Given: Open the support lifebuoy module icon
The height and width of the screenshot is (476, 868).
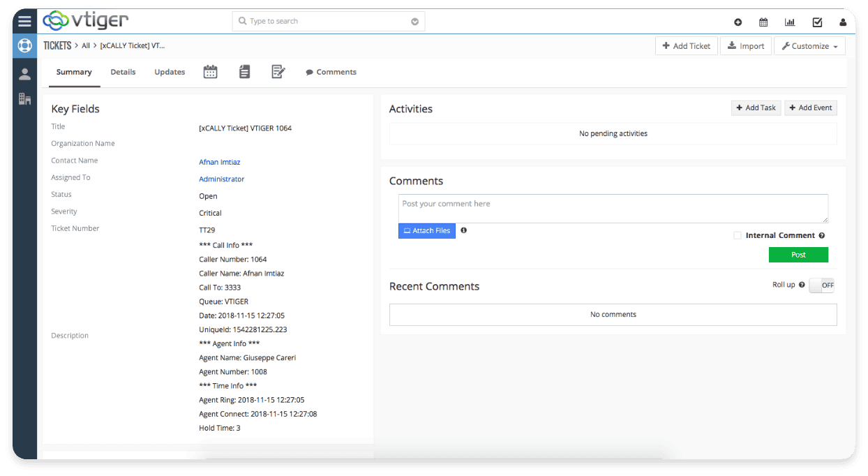Looking at the screenshot, I should pos(24,46).
